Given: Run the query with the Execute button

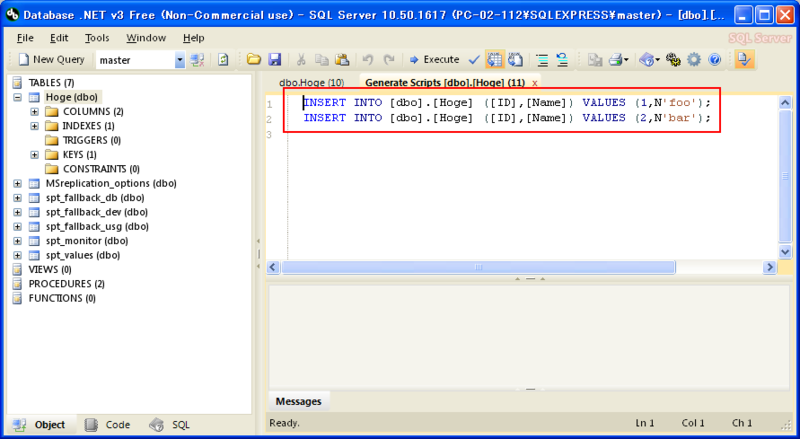Looking at the screenshot, I should click(434, 60).
